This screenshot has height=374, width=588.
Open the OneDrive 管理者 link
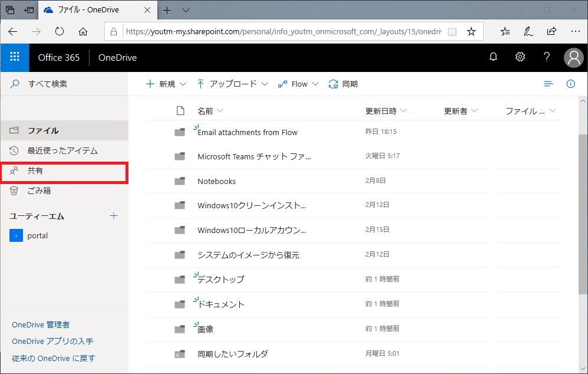(41, 325)
